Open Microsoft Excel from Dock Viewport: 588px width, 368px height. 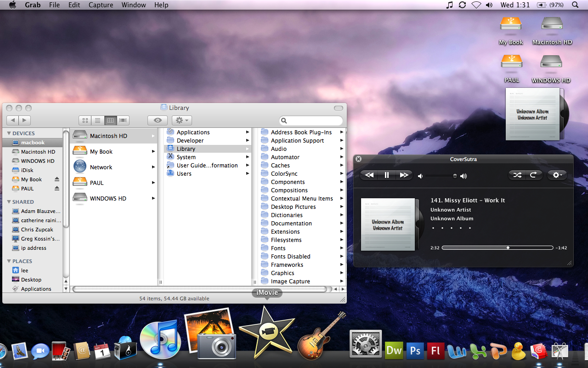click(x=478, y=351)
